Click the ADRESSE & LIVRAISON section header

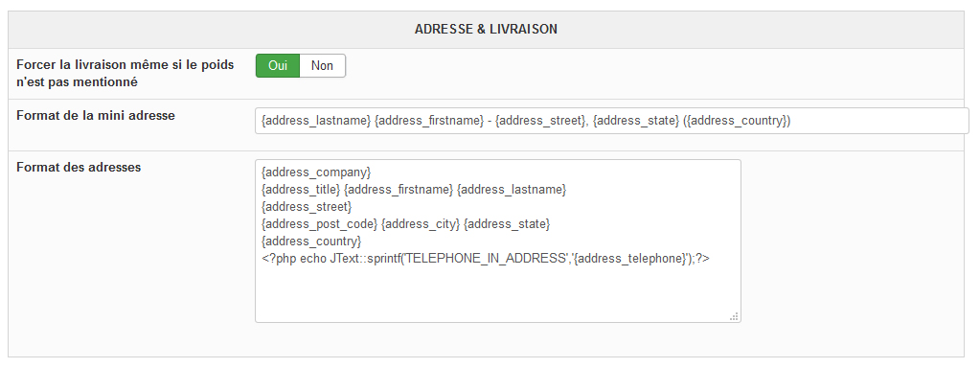[x=486, y=30]
